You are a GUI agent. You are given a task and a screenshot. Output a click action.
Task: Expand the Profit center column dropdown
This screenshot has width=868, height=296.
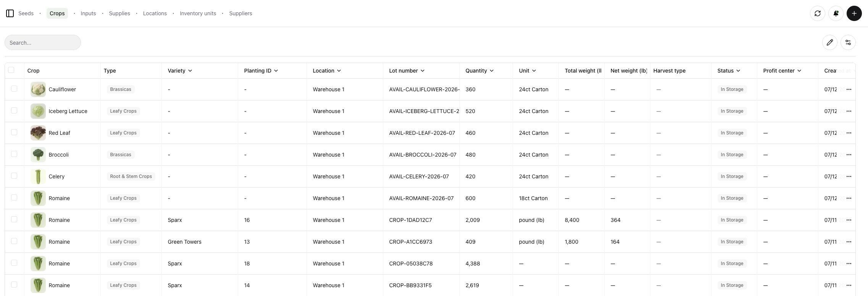[x=799, y=71]
